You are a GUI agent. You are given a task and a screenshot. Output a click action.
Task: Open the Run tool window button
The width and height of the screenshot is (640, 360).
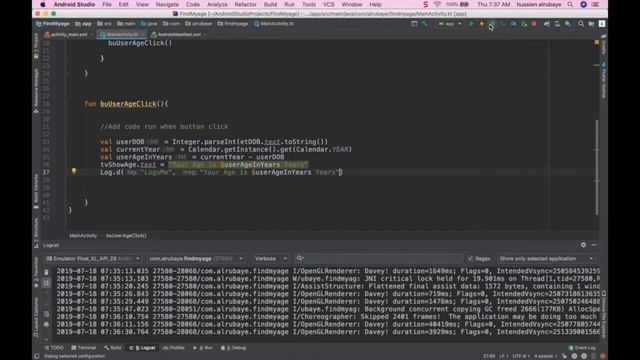point(203,348)
